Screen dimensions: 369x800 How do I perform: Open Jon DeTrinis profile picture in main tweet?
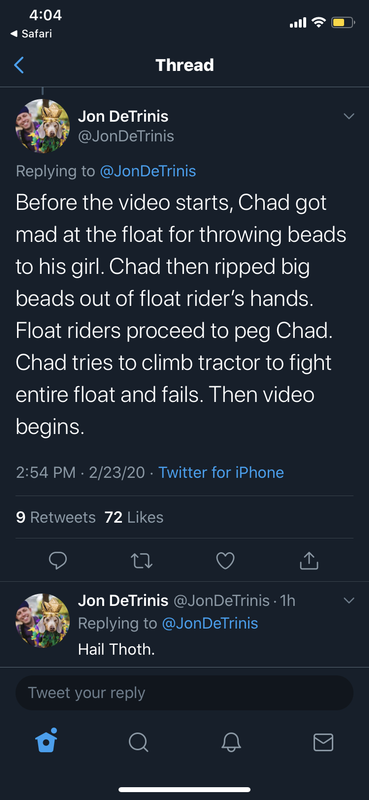click(x=42, y=126)
